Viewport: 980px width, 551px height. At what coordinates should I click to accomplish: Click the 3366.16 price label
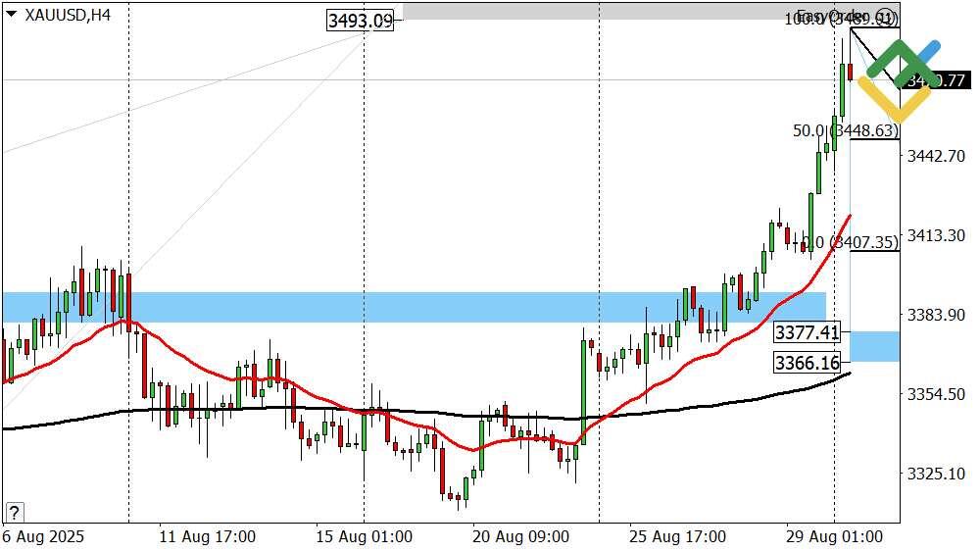(807, 363)
